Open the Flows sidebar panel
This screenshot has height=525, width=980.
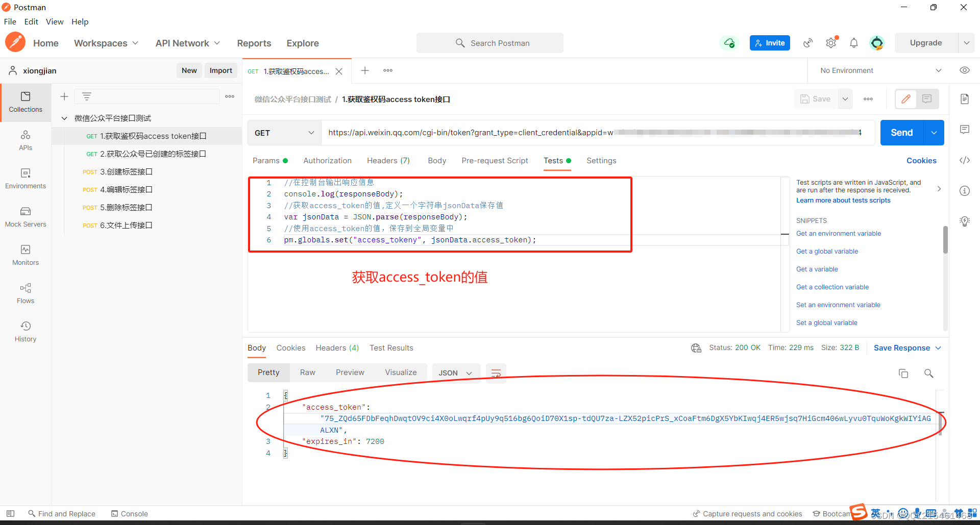click(x=26, y=294)
